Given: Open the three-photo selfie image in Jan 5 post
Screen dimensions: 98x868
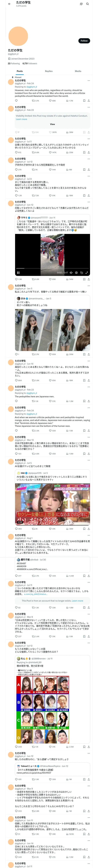Looking at the screenshot, I should tap(52, 330).
